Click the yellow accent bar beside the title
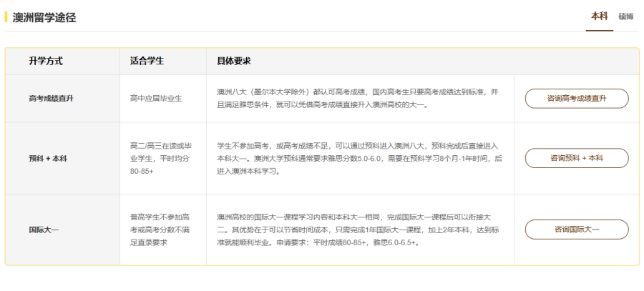 (6, 17)
